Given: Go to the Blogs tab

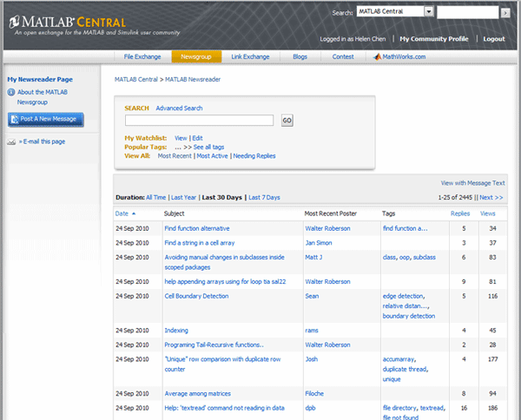Looking at the screenshot, I should 300,56.
